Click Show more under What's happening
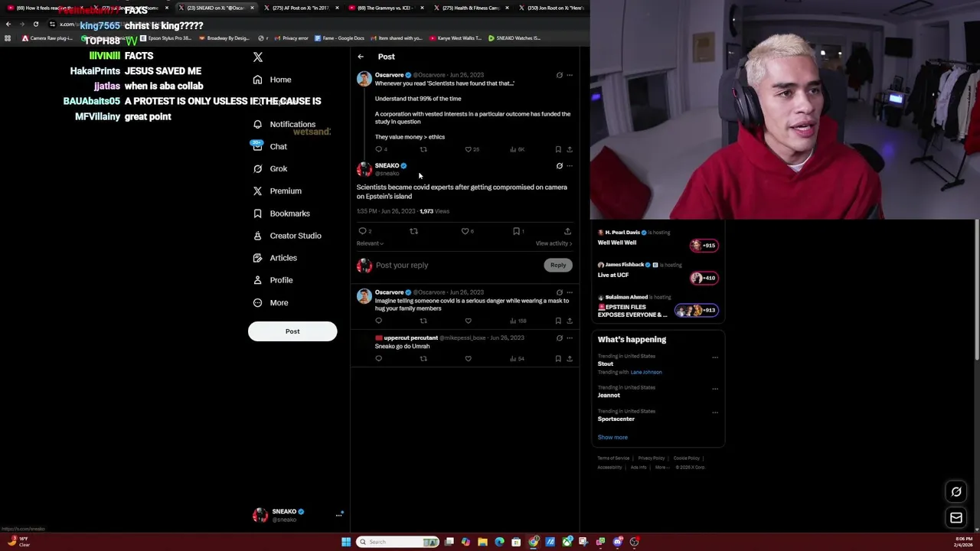This screenshot has width=980, height=551. (612, 438)
